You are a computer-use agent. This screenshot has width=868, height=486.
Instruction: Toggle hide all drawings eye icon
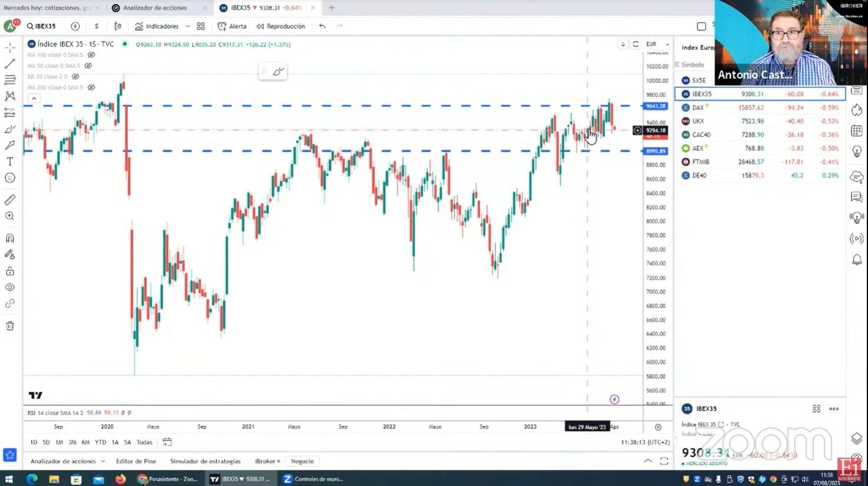coord(10,287)
